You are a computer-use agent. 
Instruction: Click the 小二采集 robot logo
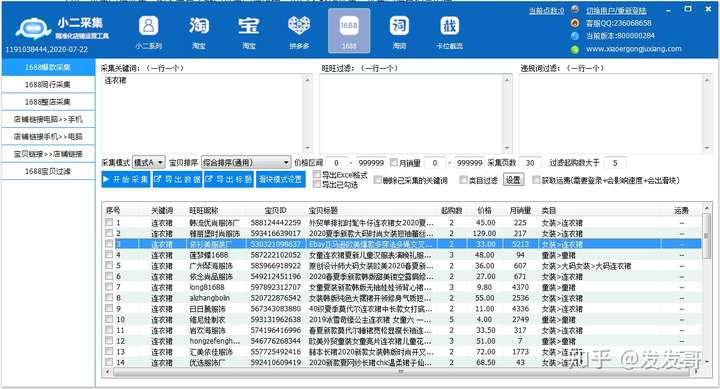(33, 28)
